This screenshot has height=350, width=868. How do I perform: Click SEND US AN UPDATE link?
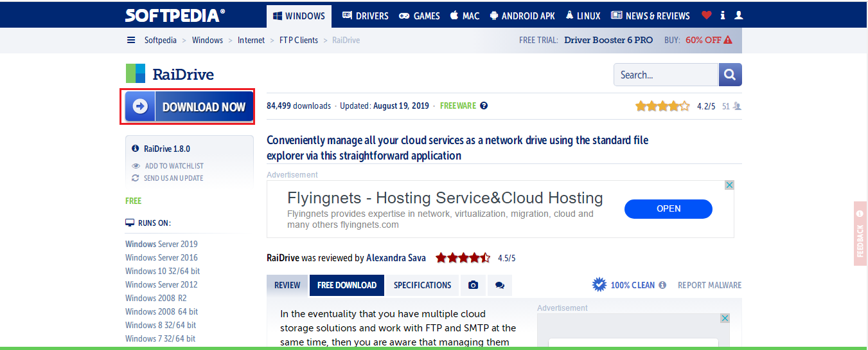coord(173,178)
